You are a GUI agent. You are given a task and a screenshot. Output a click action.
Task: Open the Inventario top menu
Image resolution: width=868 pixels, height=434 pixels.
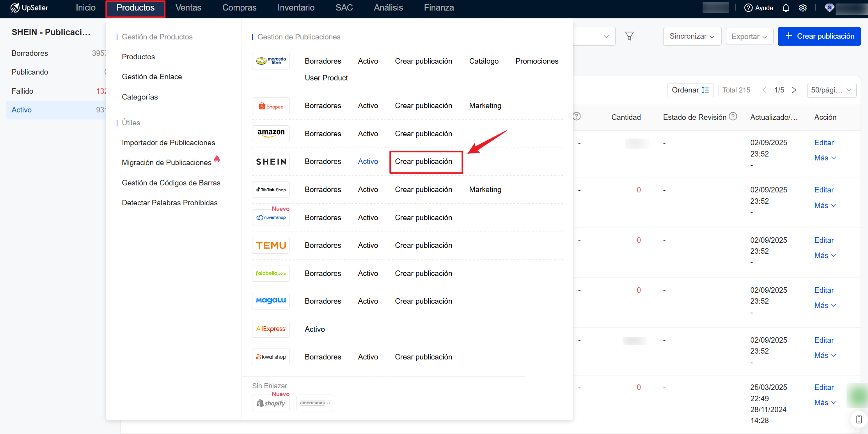tap(296, 8)
